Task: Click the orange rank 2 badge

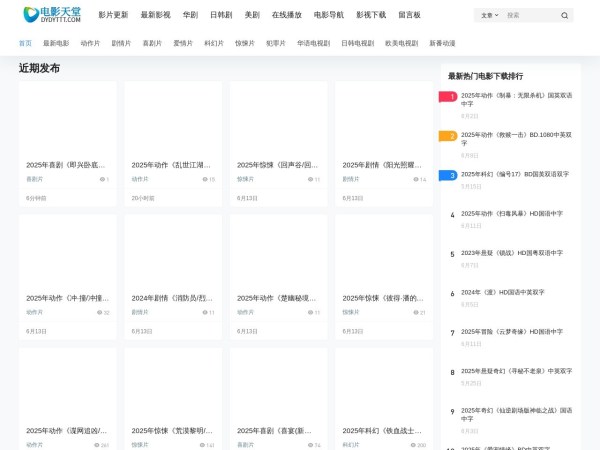Action: pyautogui.click(x=448, y=136)
